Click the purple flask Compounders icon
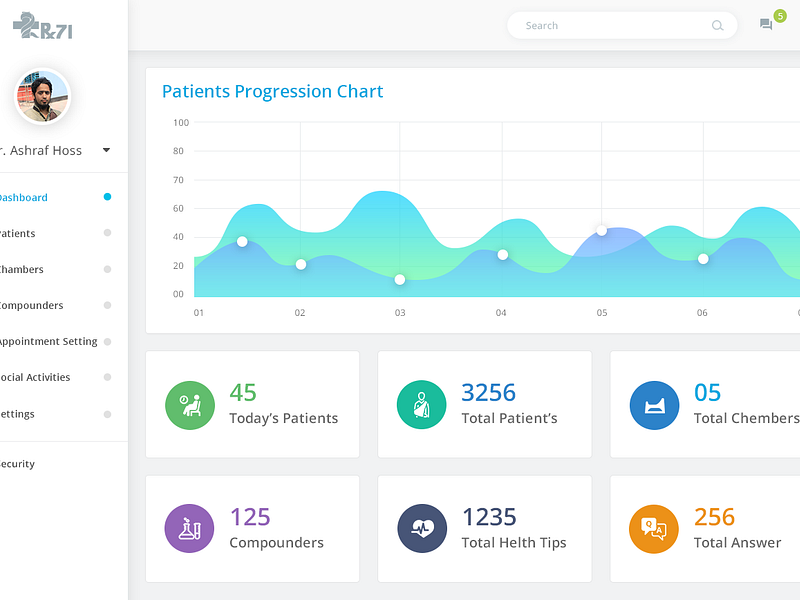Screen dimensions: 800x600 190,529
